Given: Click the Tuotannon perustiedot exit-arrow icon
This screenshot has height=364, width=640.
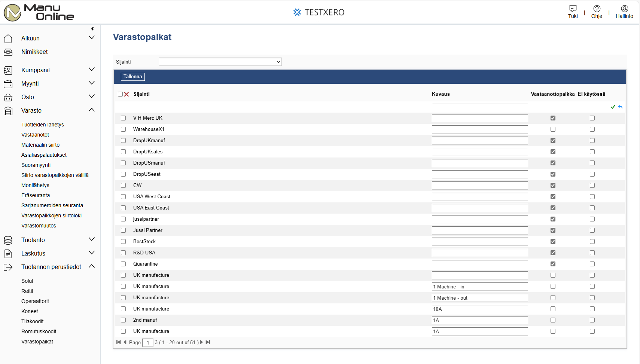Looking at the screenshot, I should coord(8,267).
